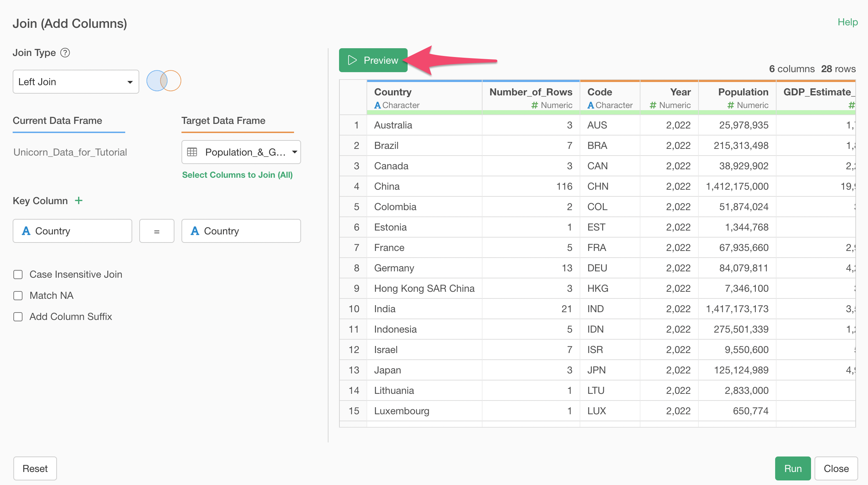This screenshot has height=485, width=868.
Task: Click the table icon in Target Data Frame
Action: [x=192, y=152]
